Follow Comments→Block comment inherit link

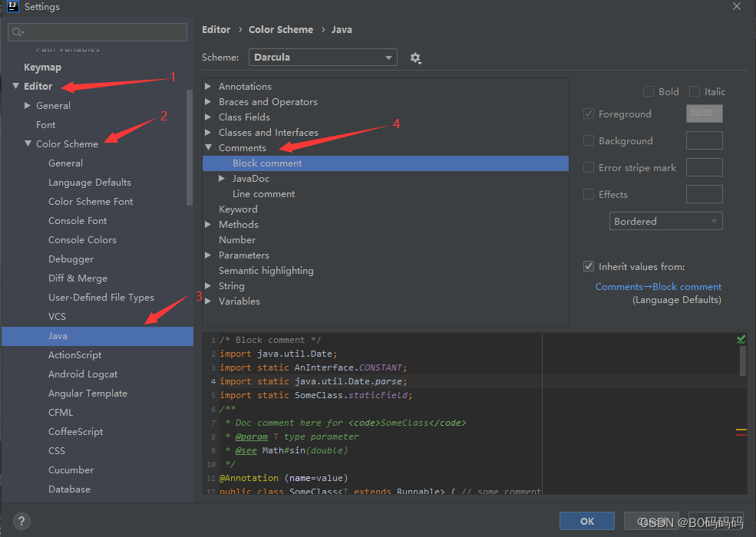click(658, 287)
